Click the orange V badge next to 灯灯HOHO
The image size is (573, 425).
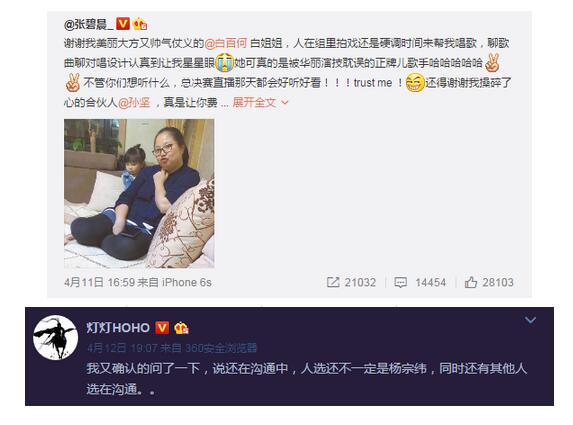(162, 327)
